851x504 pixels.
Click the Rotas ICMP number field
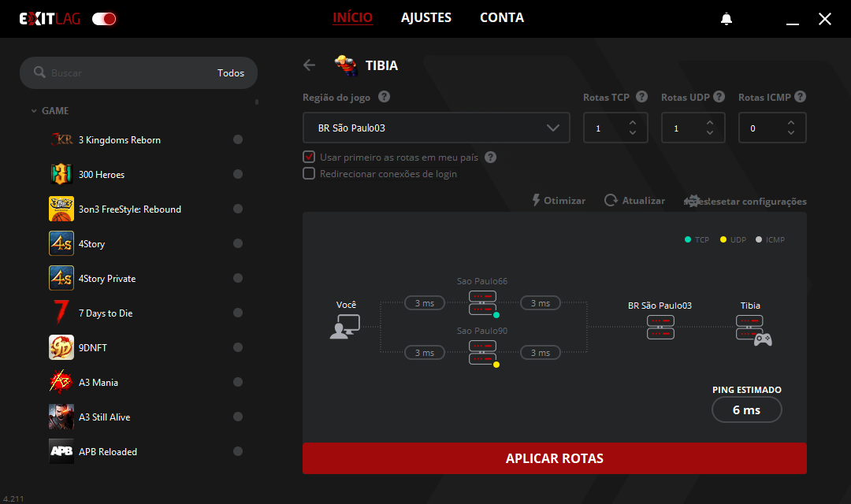click(x=772, y=128)
